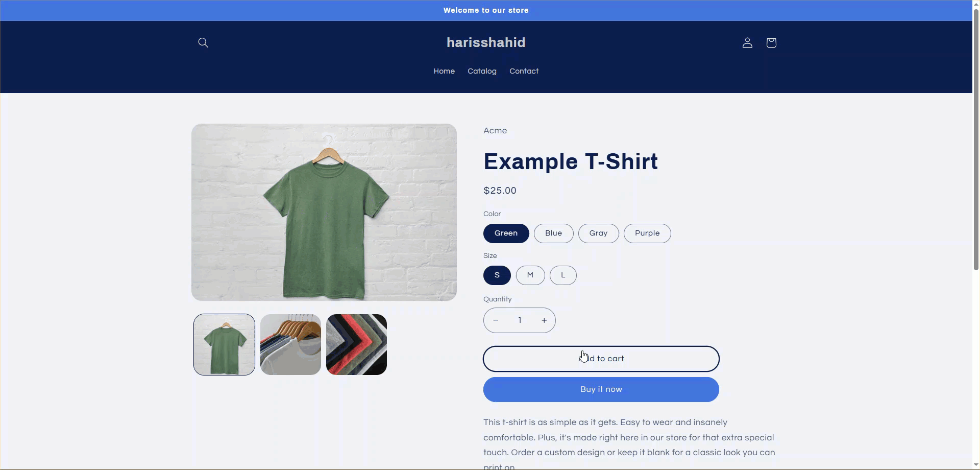Open the search magnifier icon
The image size is (980, 470).
click(203, 43)
